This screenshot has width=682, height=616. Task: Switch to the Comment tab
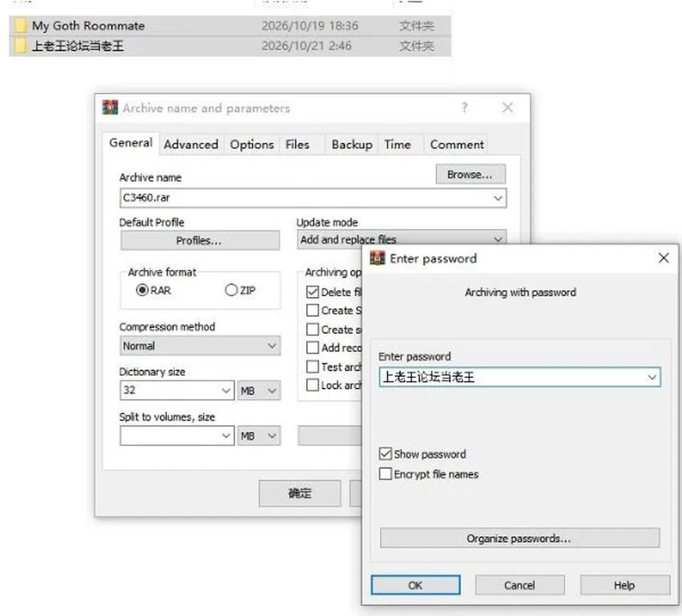[457, 144]
